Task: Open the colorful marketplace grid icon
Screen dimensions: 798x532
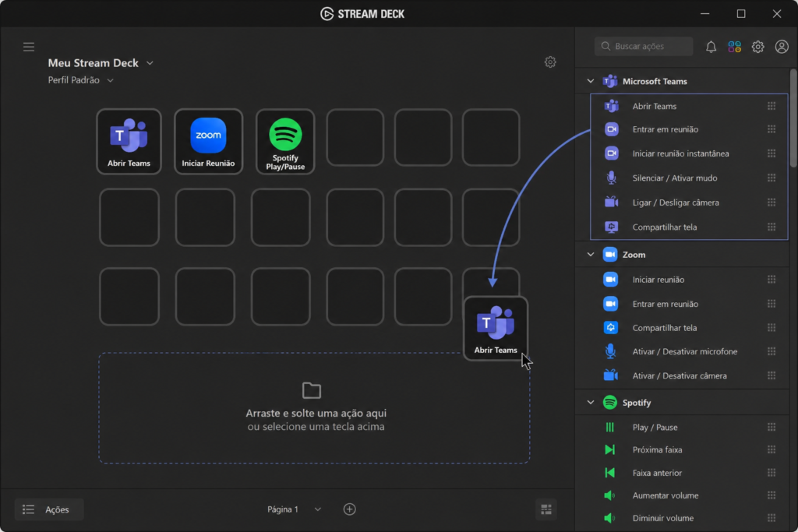Action: coord(734,47)
